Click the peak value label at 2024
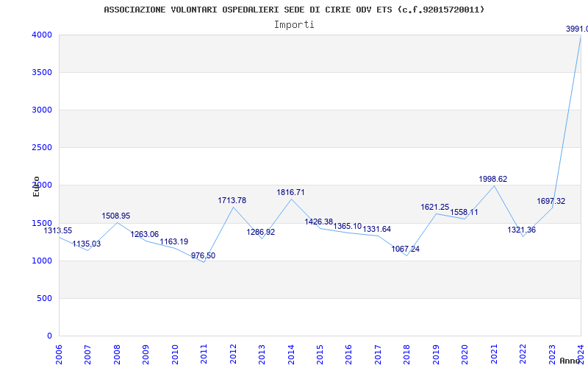 tap(576, 29)
